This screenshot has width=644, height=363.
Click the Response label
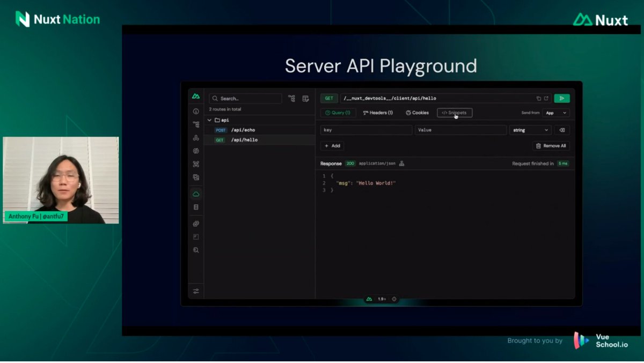click(x=331, y=164)
